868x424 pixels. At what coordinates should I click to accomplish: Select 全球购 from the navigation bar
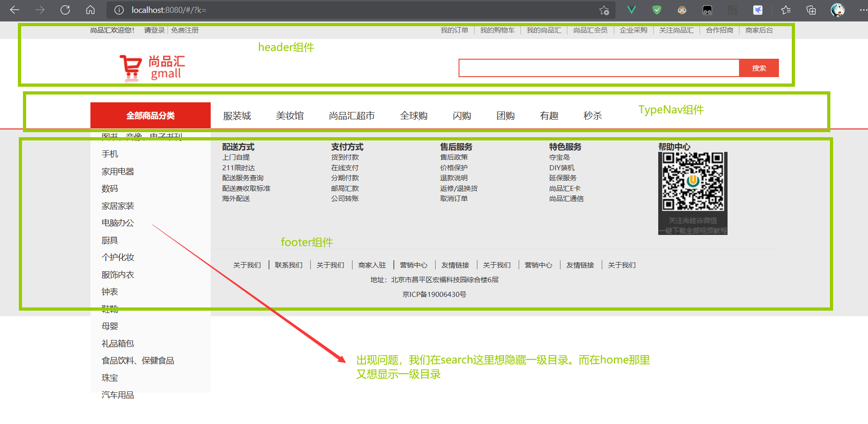tap(414, 116)
